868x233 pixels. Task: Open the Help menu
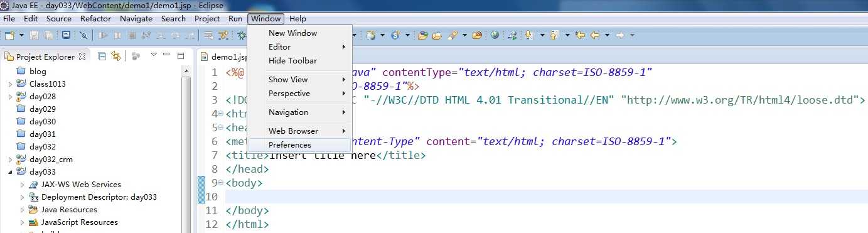pyautogui.click(x=298, y=19)
